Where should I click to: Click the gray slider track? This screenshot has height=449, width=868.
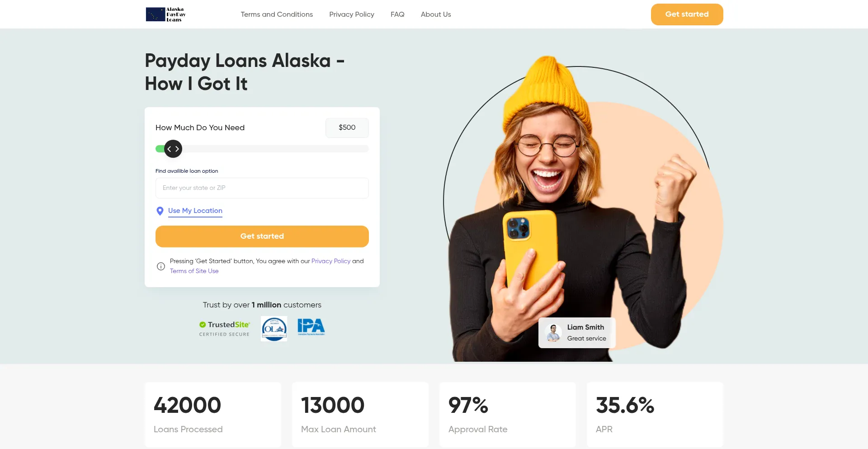pyautogui.click(x=275, y=149)
